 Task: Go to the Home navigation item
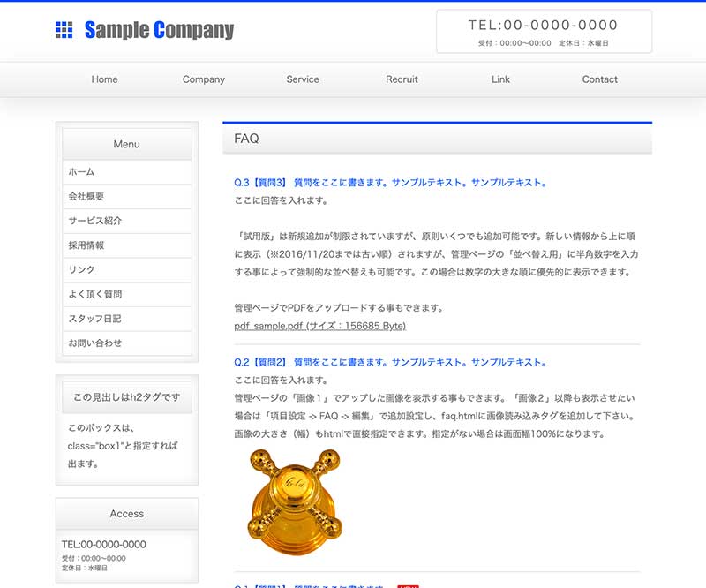(104, 79)
